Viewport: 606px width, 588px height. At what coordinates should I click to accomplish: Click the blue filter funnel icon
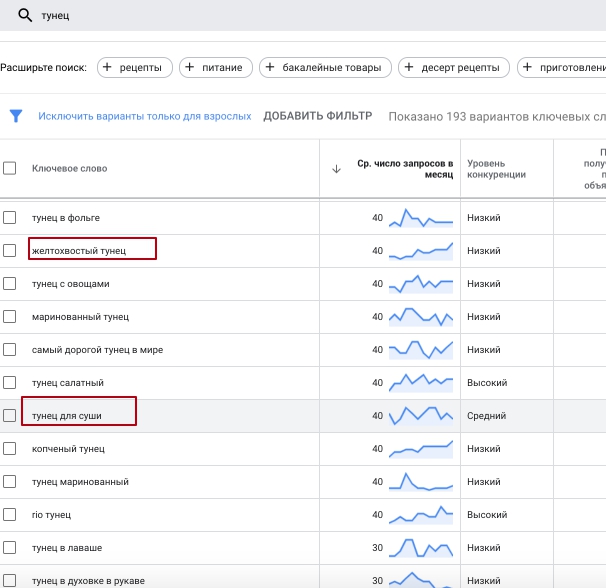16,116
